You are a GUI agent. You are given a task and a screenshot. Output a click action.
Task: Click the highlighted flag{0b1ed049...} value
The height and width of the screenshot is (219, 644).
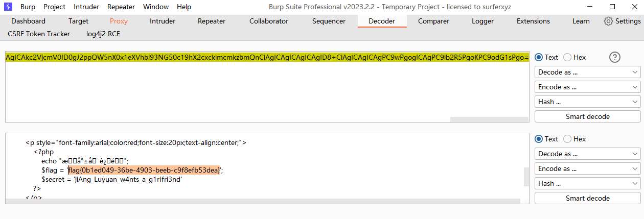click(x=144, y=170)
